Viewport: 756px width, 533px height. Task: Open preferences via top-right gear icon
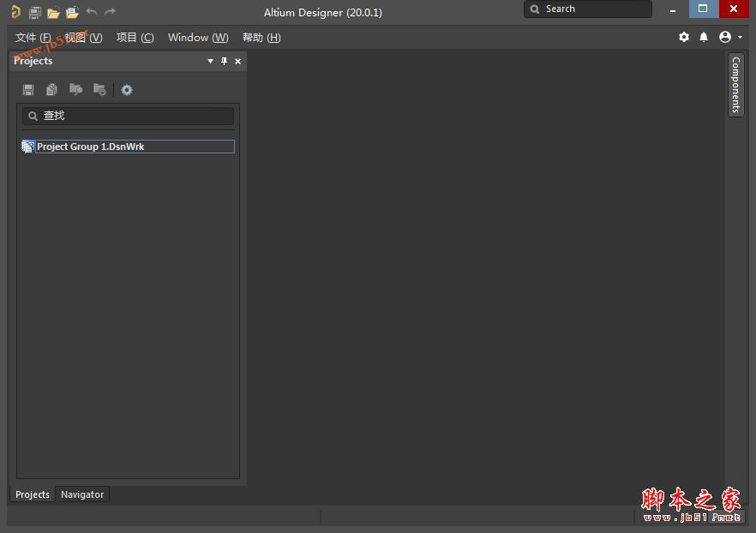tap(684, 37)
